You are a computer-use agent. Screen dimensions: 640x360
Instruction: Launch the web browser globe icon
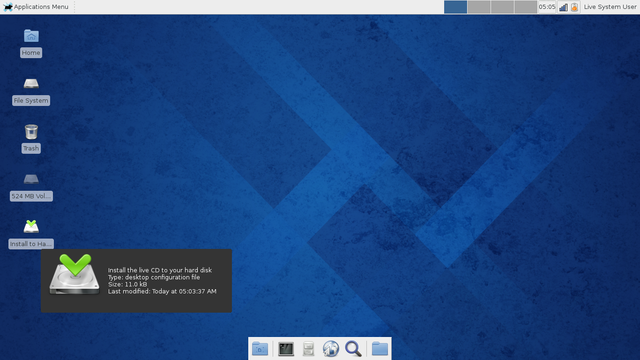point(331,349)
